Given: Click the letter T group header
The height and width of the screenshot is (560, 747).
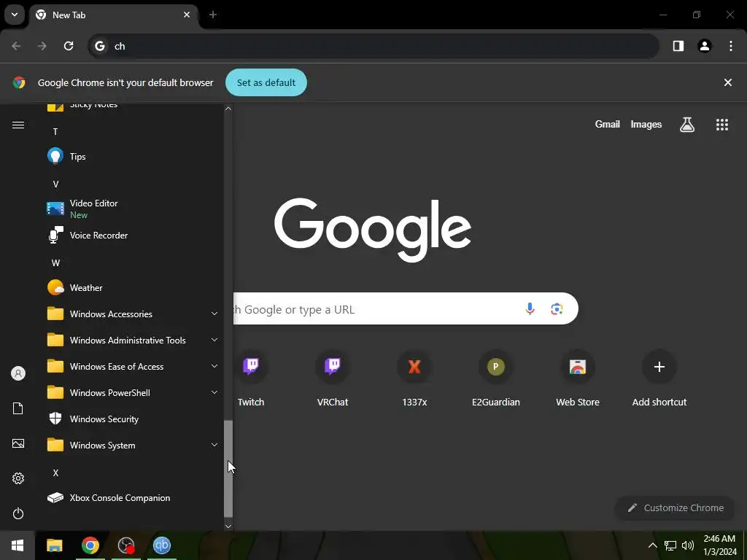Looking at the screenshot, I should tap(55, 132).
